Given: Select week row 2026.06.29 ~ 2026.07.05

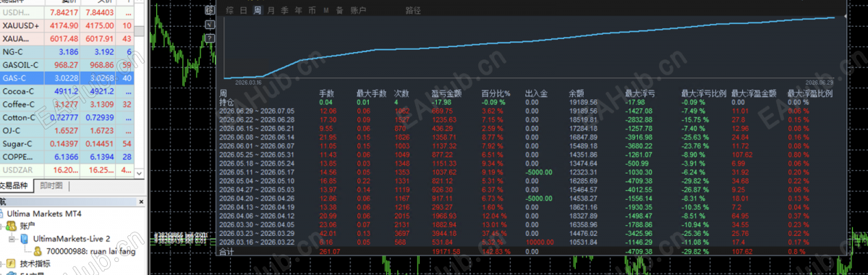Looking at the screenshot, I should [532, 111].
